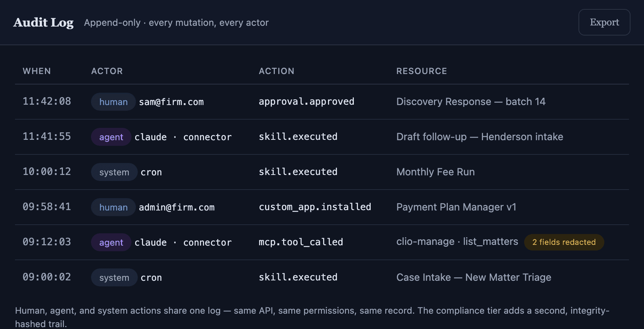
Task: Click the human badge beside admin@firm.com
Action: tap(113, 207)
